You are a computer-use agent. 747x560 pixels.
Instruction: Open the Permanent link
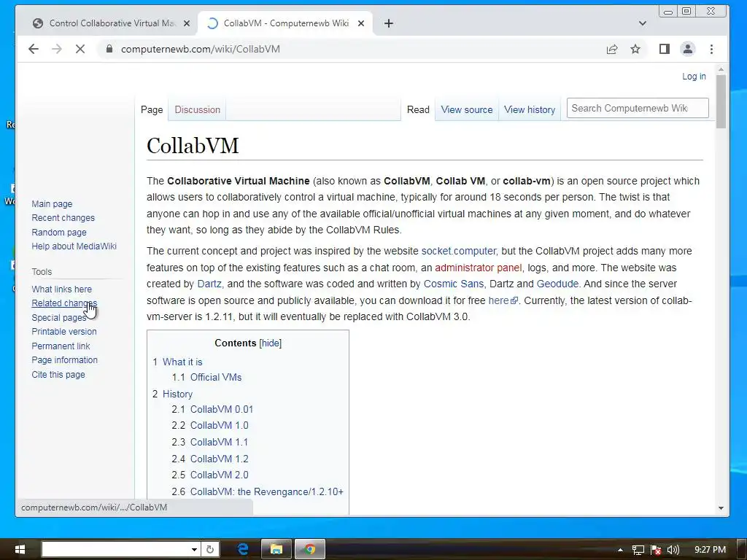61,346
